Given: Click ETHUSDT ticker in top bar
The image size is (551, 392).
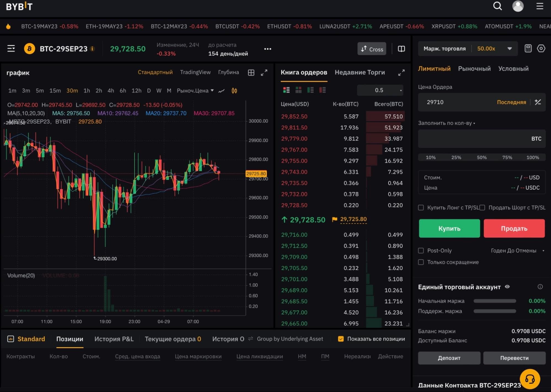Looking at the screenshot, I should point(289,26).
